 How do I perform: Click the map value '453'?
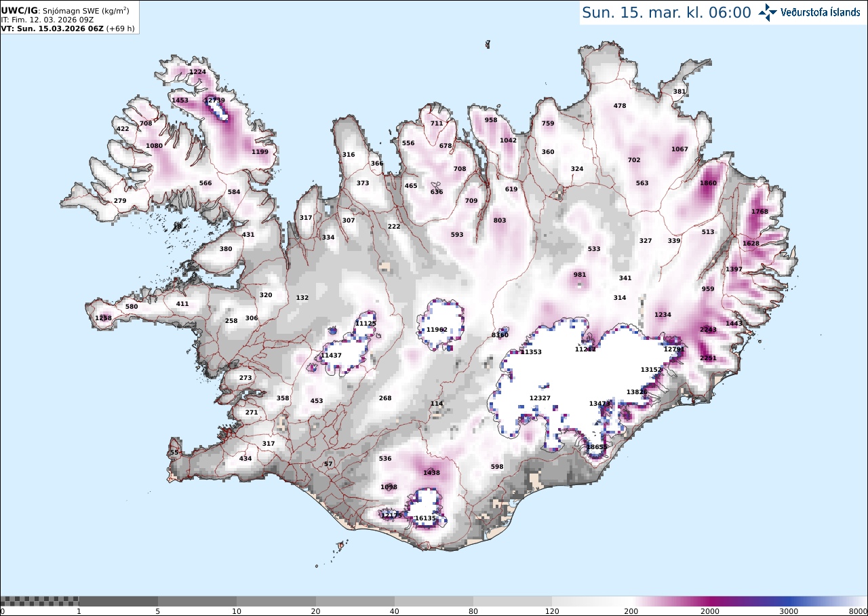pos(317,401)
